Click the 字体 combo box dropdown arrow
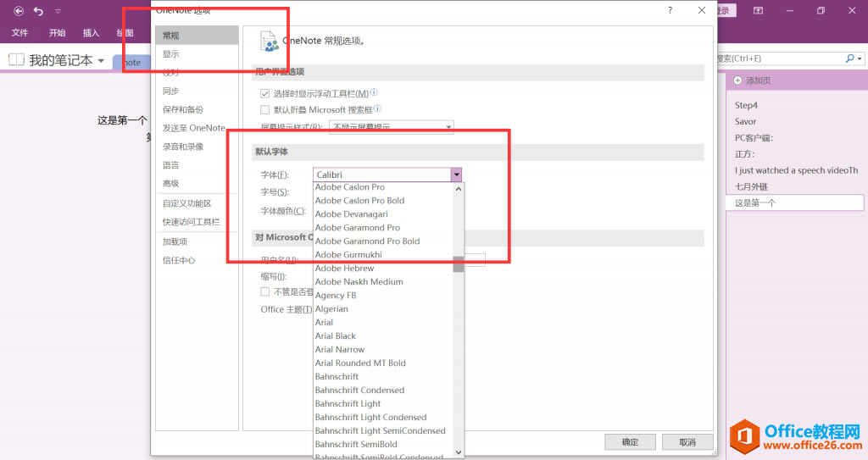868x460 pixels. point(456,175)
